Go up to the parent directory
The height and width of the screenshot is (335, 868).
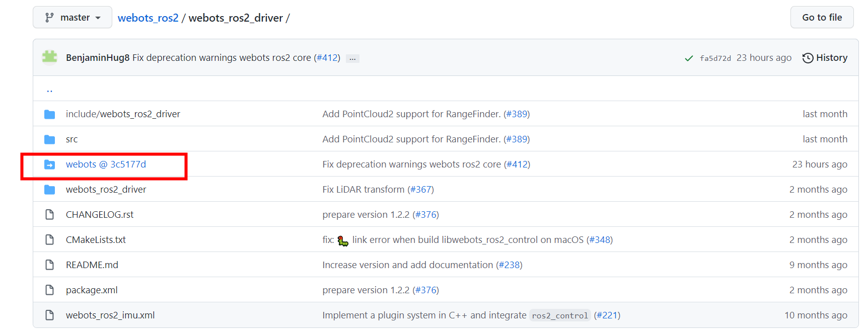(x=49, y=90)
